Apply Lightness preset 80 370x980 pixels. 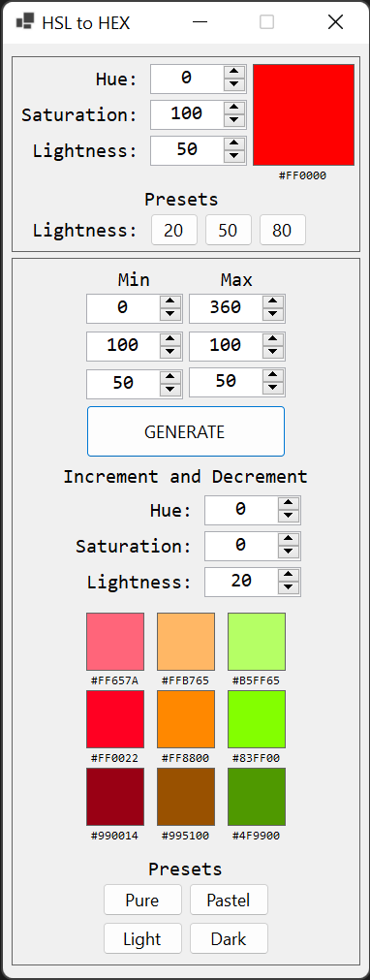coord(283,230)
